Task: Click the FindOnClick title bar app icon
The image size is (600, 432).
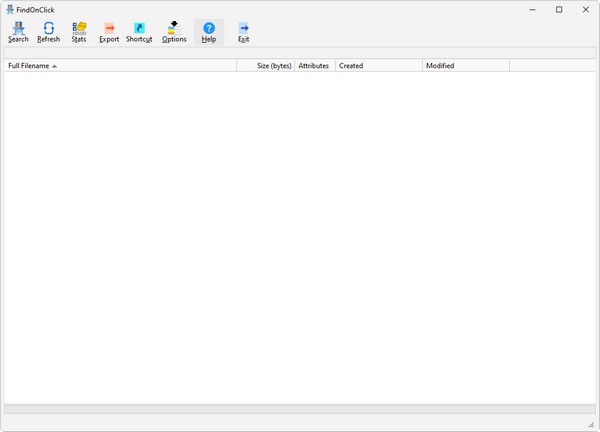Action: (x=10, y=9)
